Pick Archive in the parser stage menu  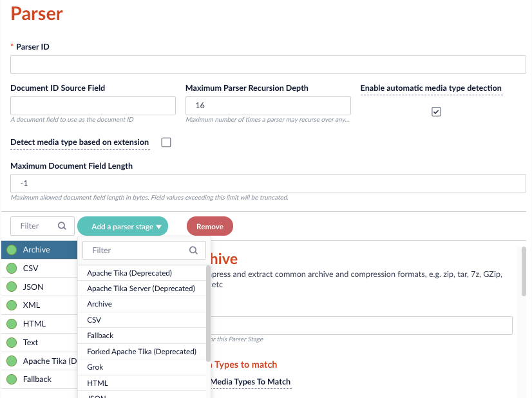pyautogui.click(x=142, y=304)
